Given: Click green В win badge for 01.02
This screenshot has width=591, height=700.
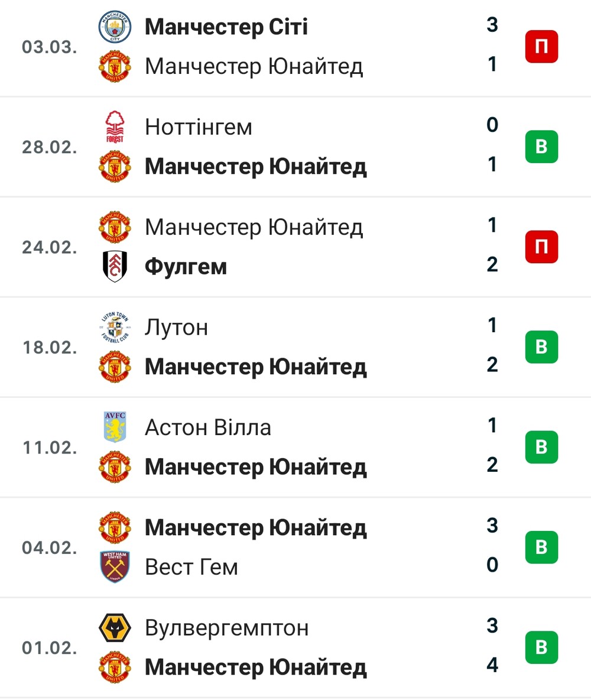Looking at the screenshot, I should tap(541, 647).
